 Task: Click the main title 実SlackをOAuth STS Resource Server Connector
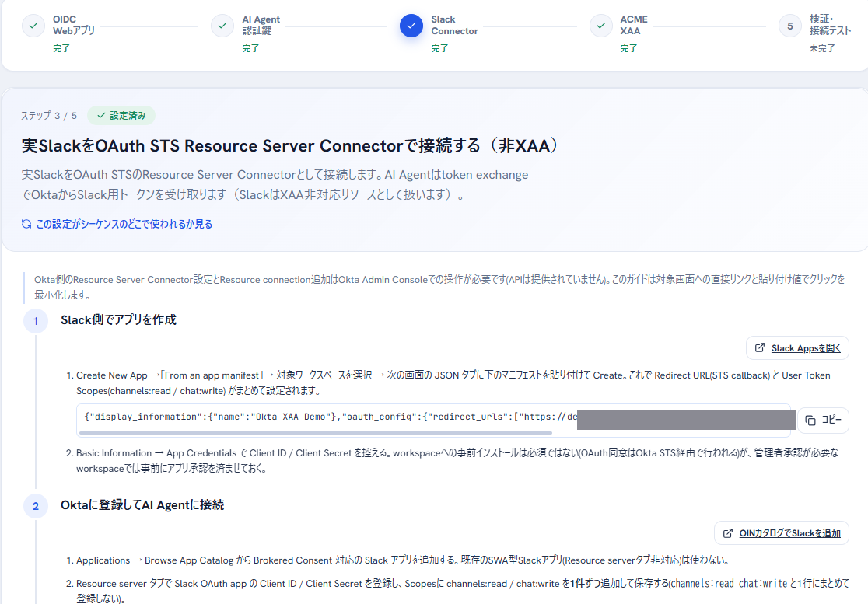[291, 145]
